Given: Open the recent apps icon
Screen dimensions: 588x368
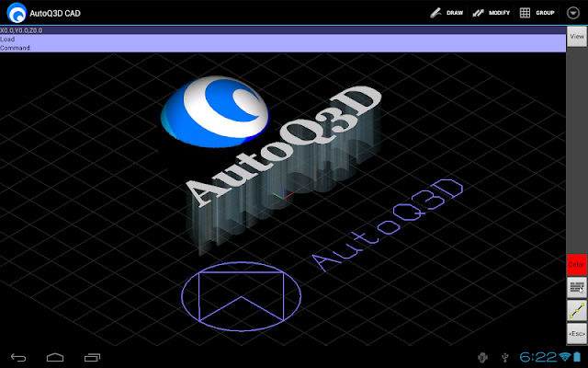Looking at the screenshot, I should [92, 357].
